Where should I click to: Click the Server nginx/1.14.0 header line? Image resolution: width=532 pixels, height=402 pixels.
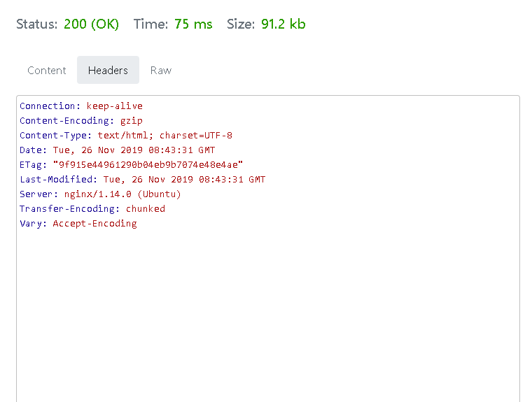tap(100, 194)
